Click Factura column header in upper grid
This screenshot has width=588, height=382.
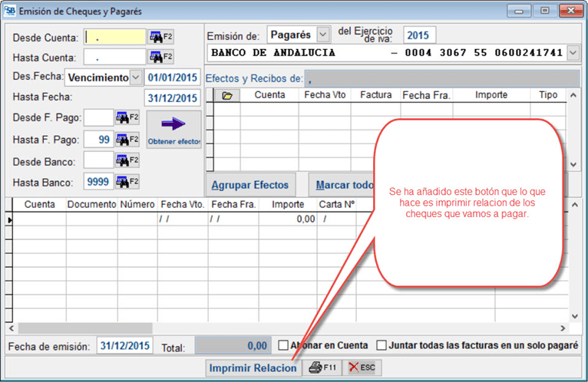(x=375, y=95)
